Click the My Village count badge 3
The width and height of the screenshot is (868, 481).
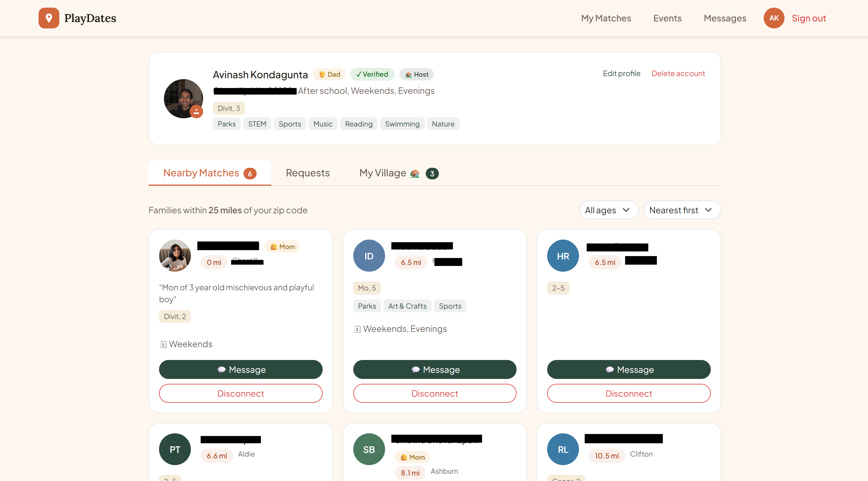point(432,174)
